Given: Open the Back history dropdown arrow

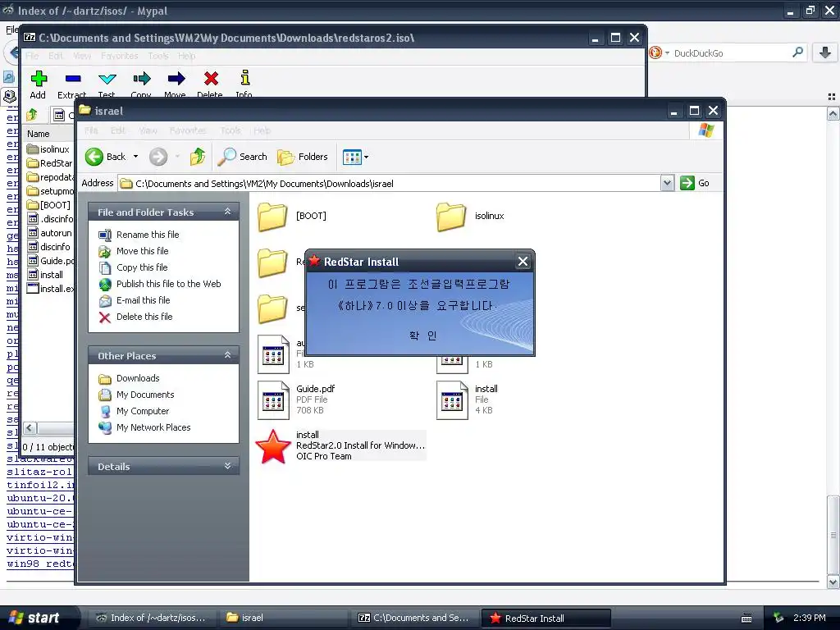Looking at the screenshot, I should click(135, 157).
